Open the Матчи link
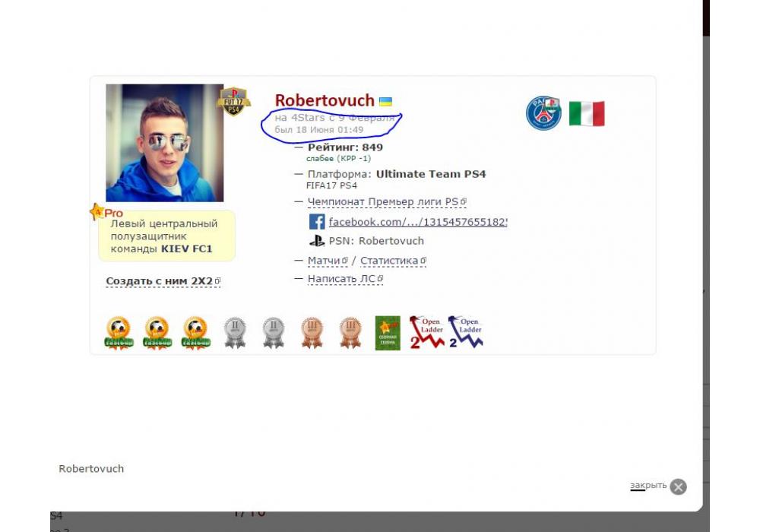The image size is (760, 532). [x=328, y=261]
